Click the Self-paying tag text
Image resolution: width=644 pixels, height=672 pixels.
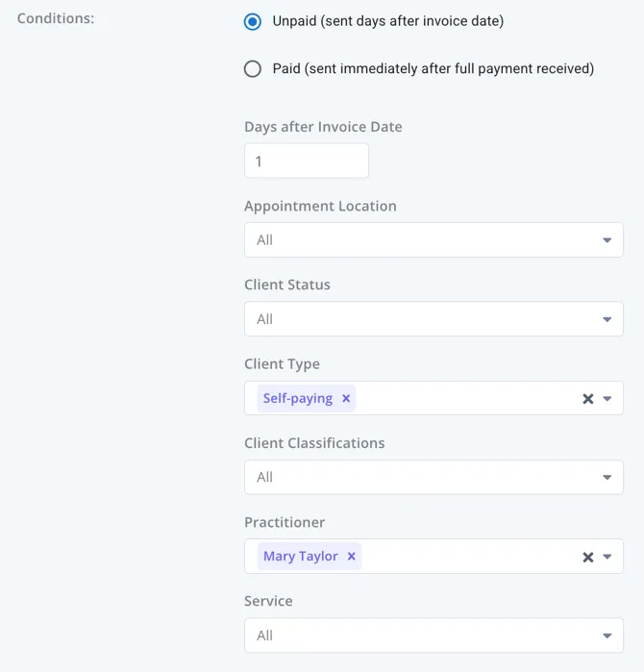[x=298, y=398]
